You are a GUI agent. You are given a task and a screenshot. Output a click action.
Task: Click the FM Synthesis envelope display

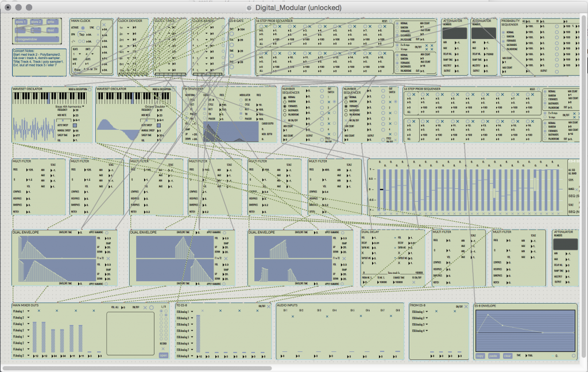(231, 131)
